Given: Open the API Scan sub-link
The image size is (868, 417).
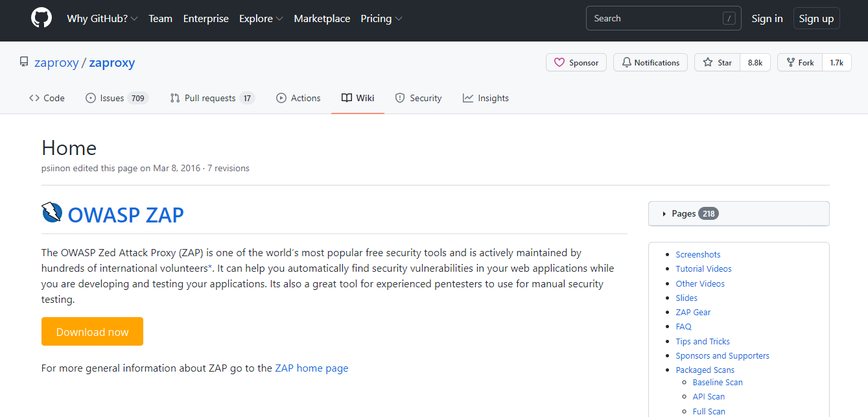Looking at the screenshot, I should [709, 396].
